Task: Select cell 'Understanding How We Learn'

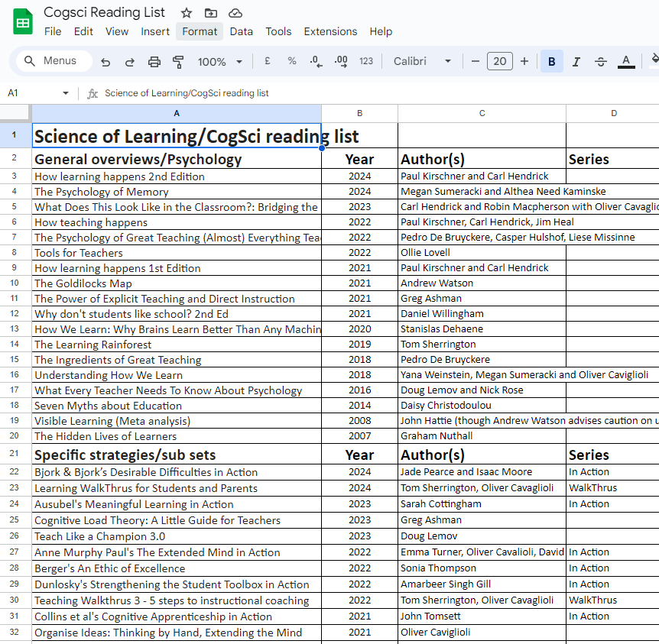Action: [177, 375]
